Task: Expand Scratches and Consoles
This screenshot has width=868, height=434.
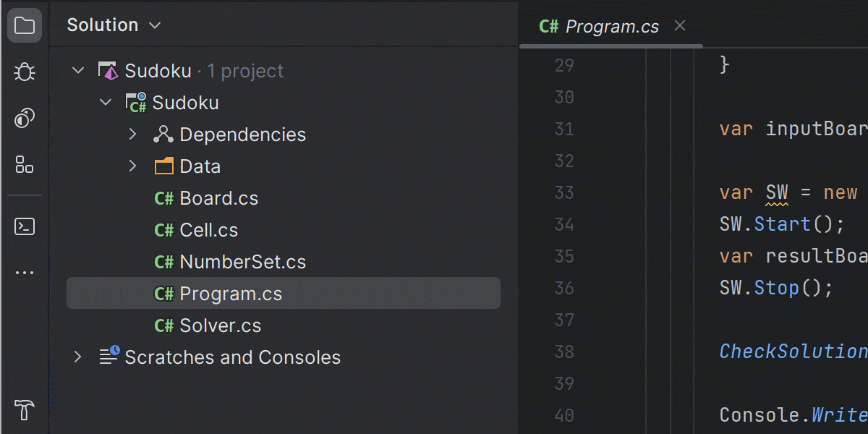Action: [x=77, y=357]
